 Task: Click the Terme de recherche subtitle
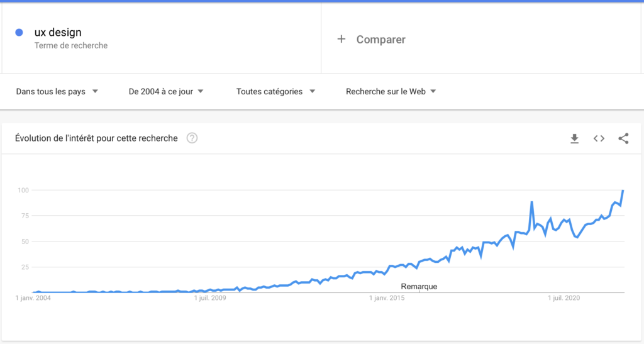pyautogui.click(x=71, y=45)
